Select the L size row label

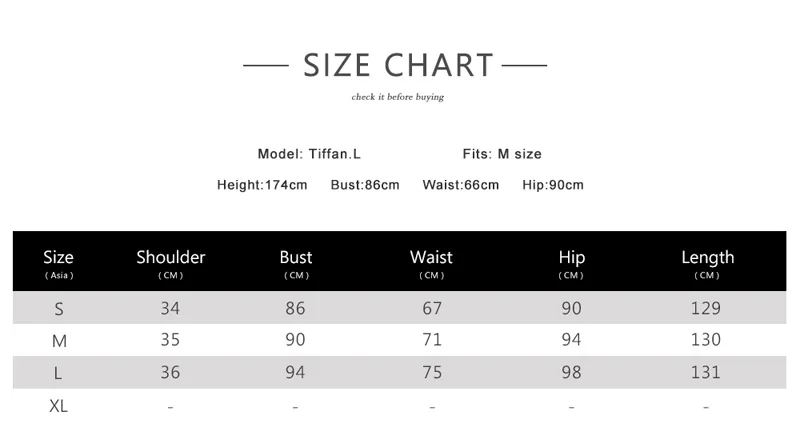pos(59,373)
